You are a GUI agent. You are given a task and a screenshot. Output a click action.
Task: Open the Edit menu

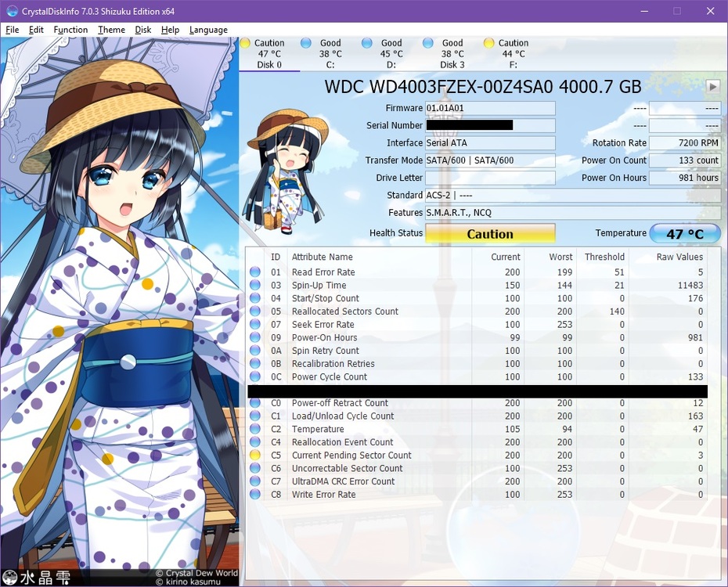point(36,30)
